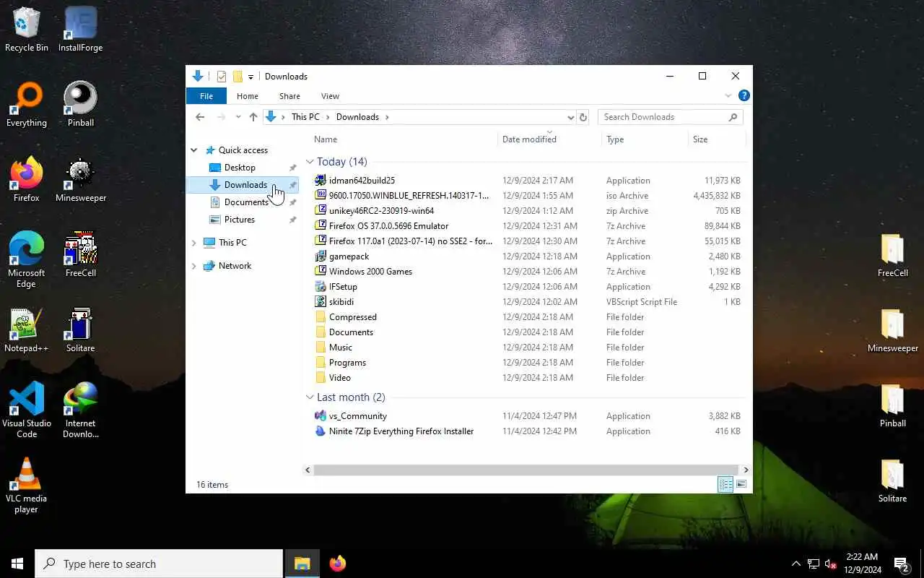
Task: Launch Firefox from the desktop shortcut
Action: pos(27,180)
